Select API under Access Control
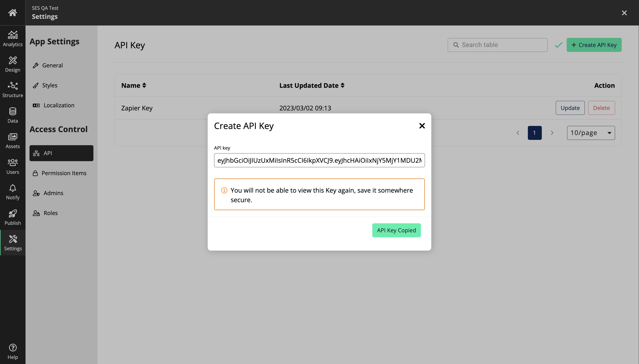Image resolution: width=639 pixels, height=364 pixels. [61, 153]
